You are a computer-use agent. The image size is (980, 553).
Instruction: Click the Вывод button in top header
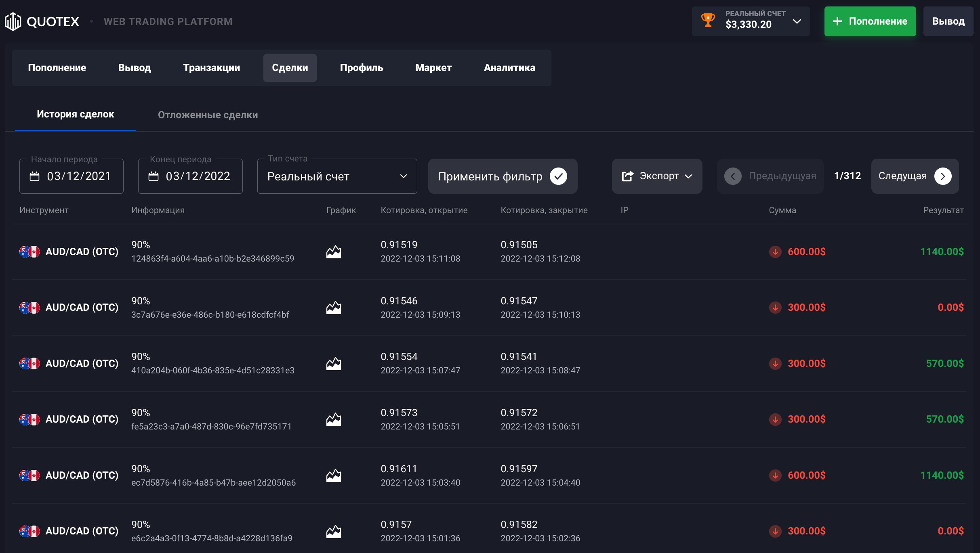(948, 21)
